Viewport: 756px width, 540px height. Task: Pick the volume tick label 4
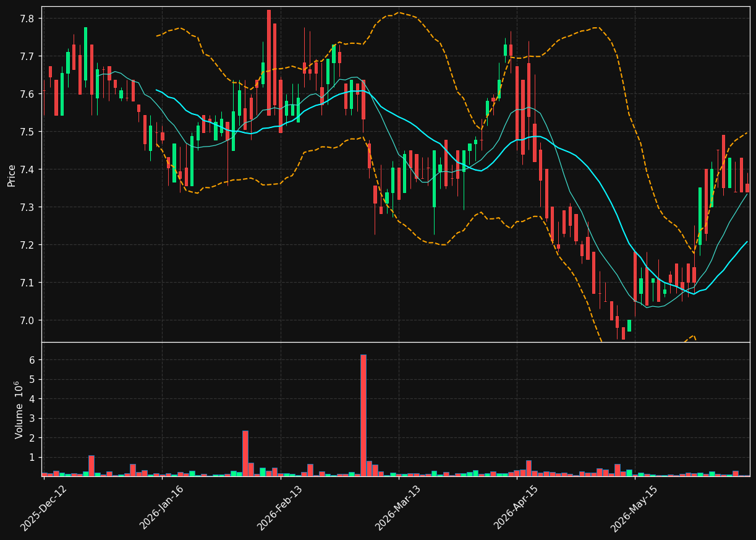point(32,399)
